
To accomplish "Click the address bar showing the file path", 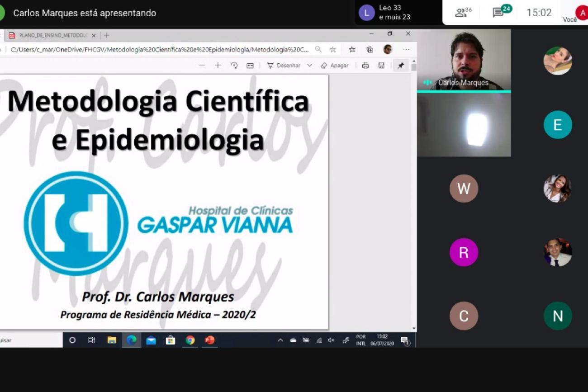I will [160, 49].
